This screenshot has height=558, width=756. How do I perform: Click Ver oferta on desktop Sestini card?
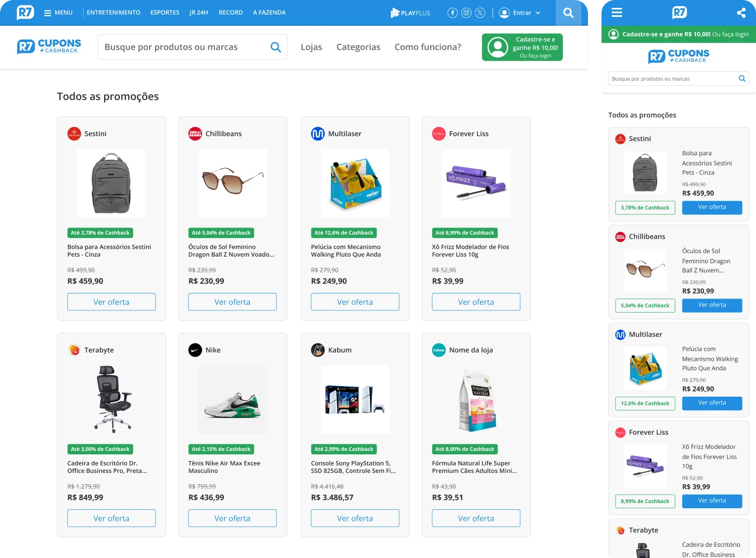[x=111, y=302]
